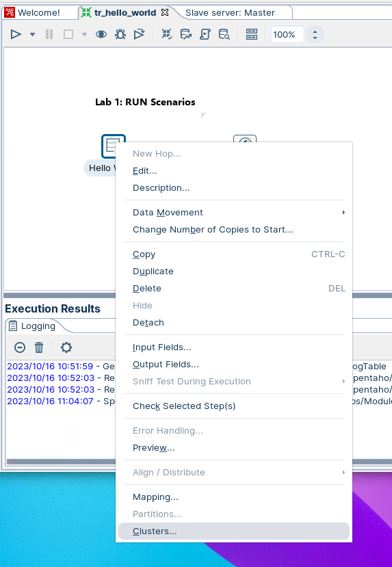This screenshot has height=567, width=392.
Task: Clear the log with the trash icon
Action: click(x=39, y=347)
